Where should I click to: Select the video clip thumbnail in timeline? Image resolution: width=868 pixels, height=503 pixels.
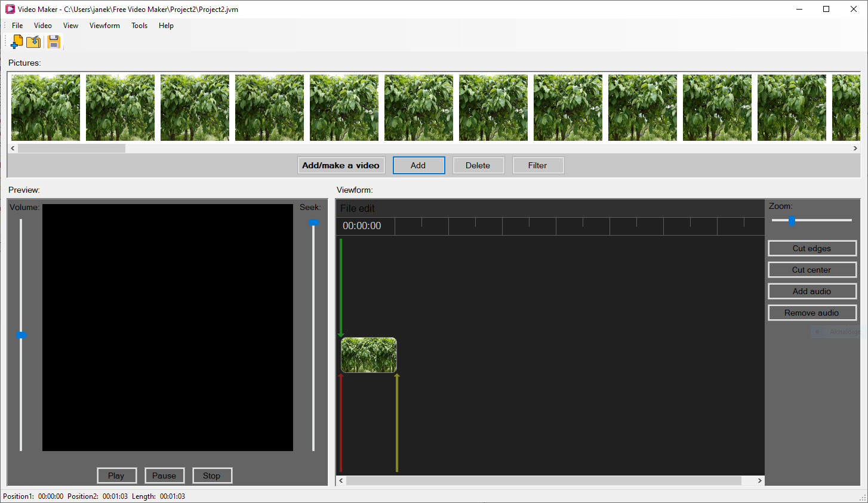[368, 355]
